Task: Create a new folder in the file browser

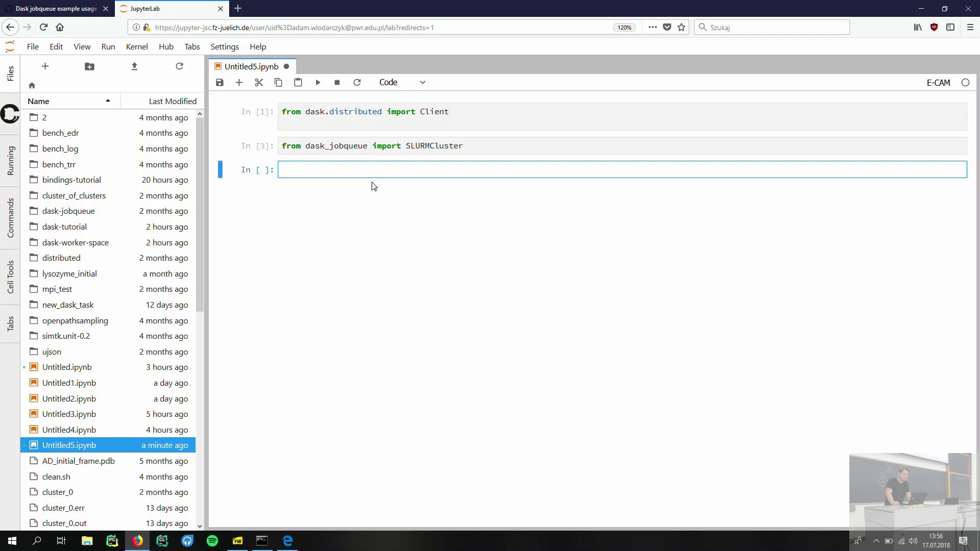Action: point(90,66)
